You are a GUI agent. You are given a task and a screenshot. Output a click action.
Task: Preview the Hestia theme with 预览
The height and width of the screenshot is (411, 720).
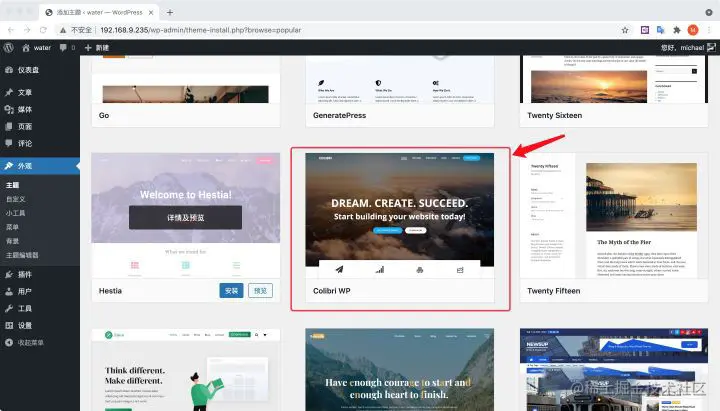(x=260, y=291)
